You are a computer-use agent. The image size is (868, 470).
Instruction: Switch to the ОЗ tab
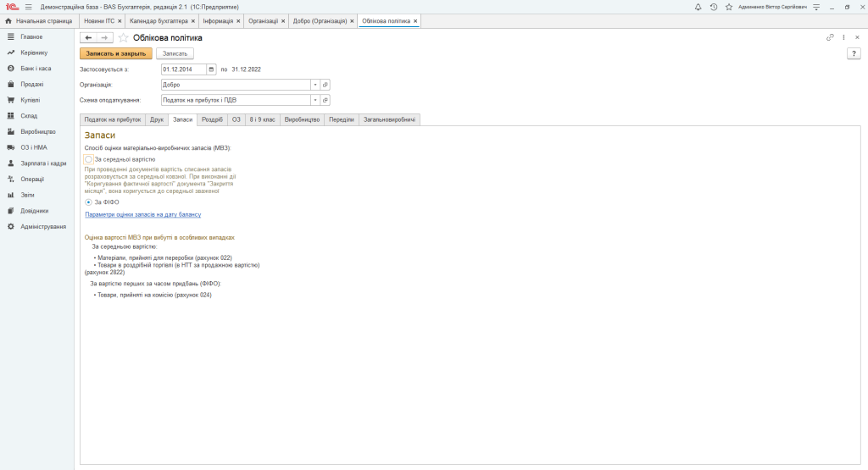pos(236,119)
